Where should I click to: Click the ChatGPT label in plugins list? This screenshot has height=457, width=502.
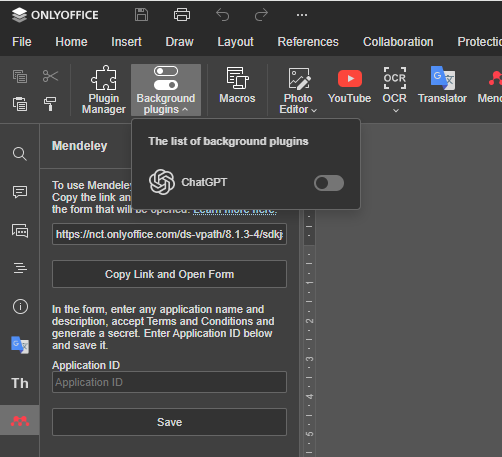[x=204, y=182]
